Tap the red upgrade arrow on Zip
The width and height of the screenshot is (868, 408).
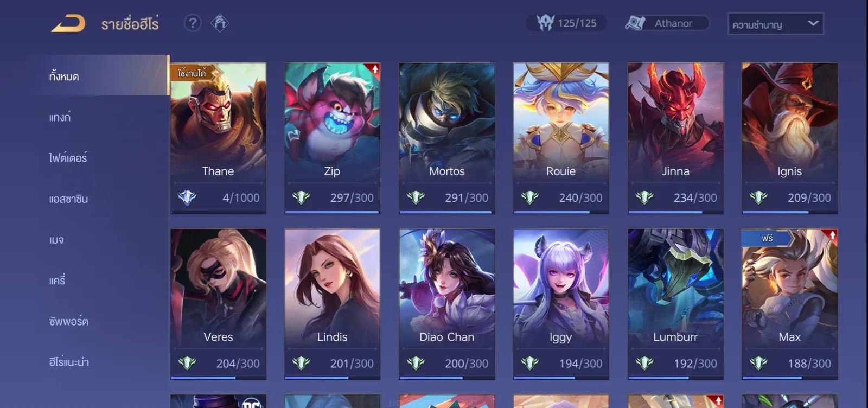[374, 69]
